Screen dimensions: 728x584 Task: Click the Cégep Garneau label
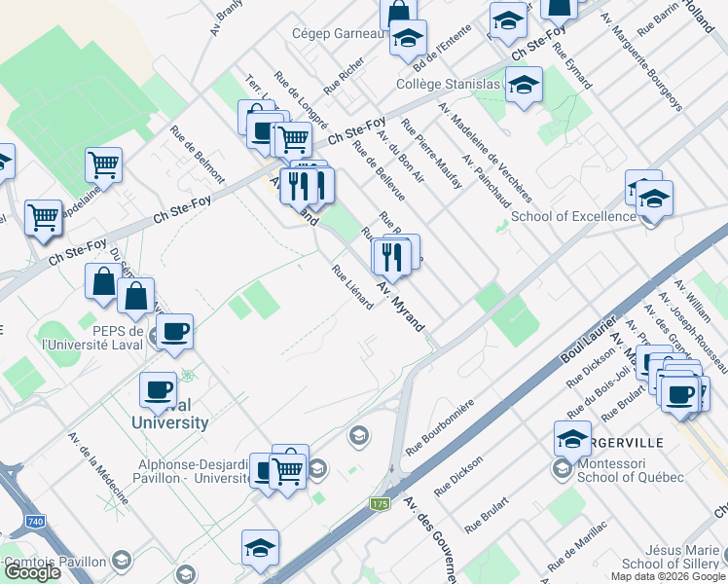pos(338,34)
